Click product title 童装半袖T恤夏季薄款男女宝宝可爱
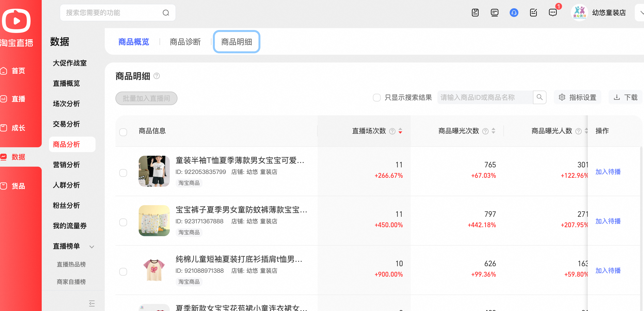The height and width of the screenshot is (311, 644). pos(240,160)
